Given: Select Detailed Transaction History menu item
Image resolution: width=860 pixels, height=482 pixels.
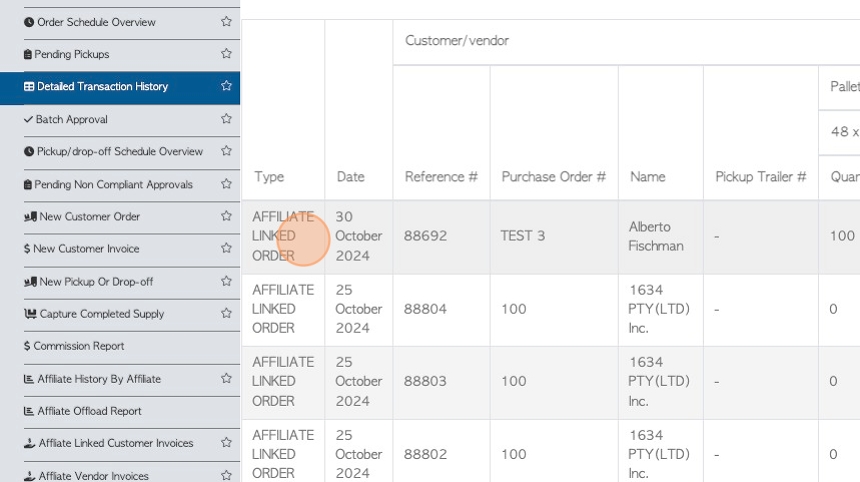Looking at the screenshot, I should (x=103, y=87).
